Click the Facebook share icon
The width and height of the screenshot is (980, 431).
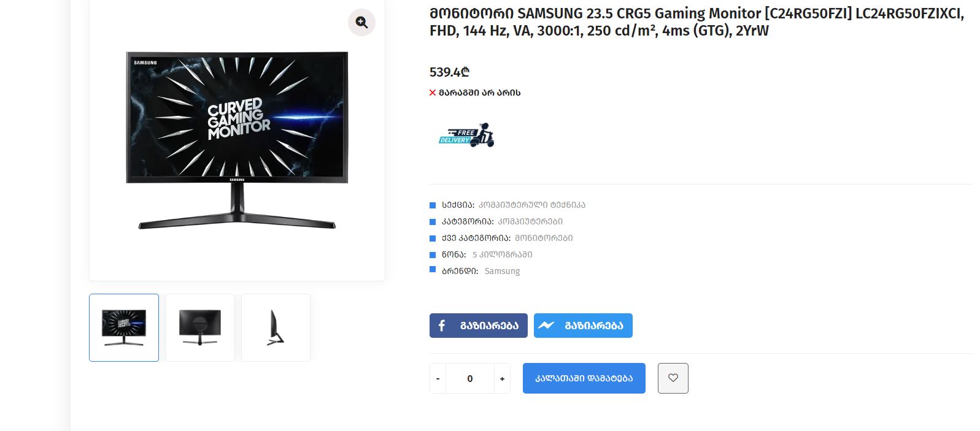[441, 326]
